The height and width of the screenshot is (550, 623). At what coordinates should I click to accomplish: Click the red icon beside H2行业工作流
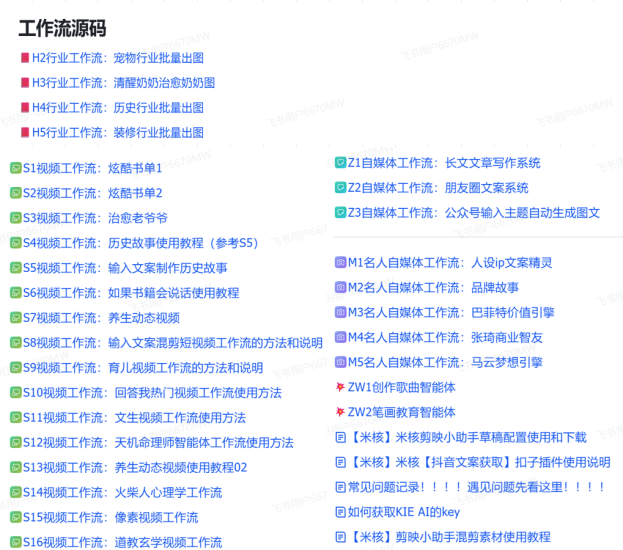[x=25, y=58]
